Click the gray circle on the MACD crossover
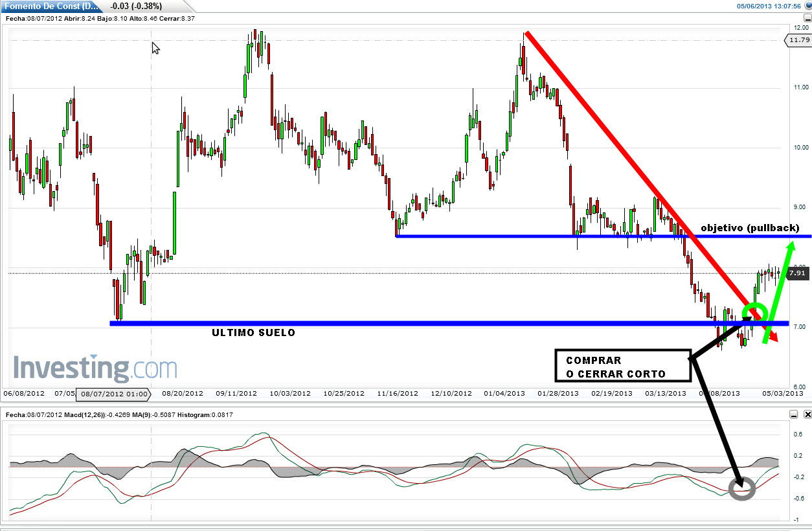The height and width of the screenshot is (531, 812). 742,489
